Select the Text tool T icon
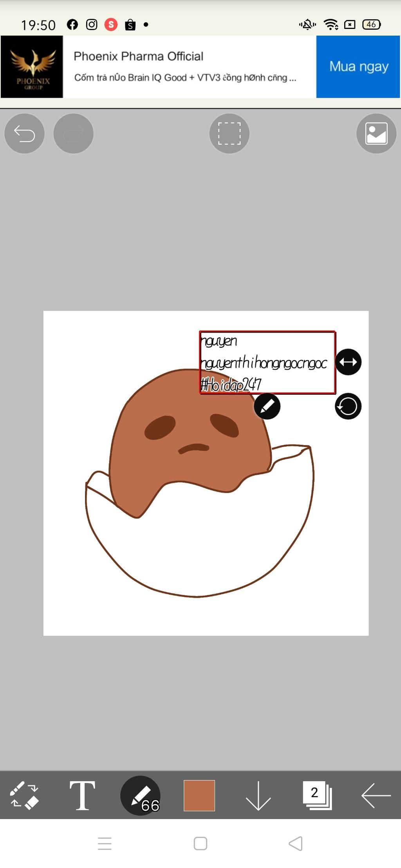This screenshot has width=401, height=868. click(82, 795)
